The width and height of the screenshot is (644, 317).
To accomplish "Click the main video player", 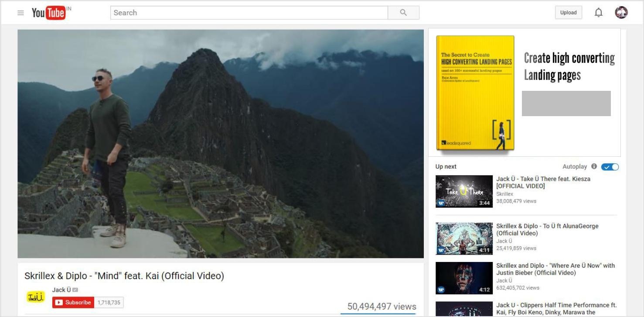I will 221,144.
